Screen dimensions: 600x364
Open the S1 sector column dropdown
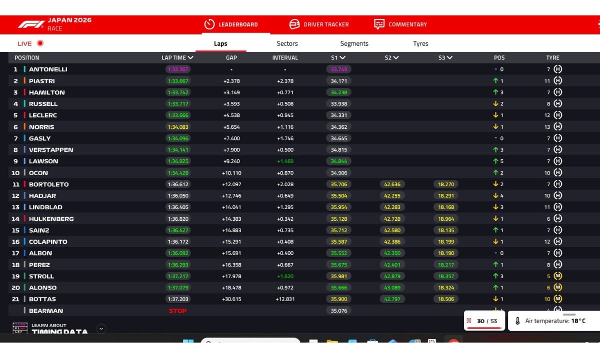coord(342,58)
